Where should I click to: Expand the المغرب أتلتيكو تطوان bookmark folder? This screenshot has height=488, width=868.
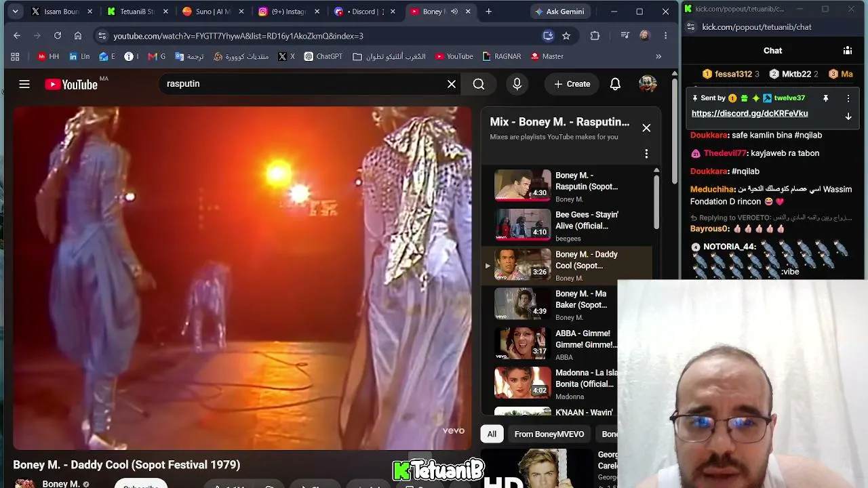coord(389,57)
